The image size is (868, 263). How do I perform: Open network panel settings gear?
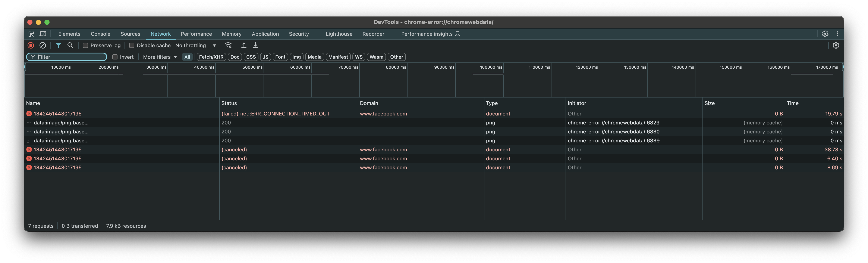coord(836,45)
